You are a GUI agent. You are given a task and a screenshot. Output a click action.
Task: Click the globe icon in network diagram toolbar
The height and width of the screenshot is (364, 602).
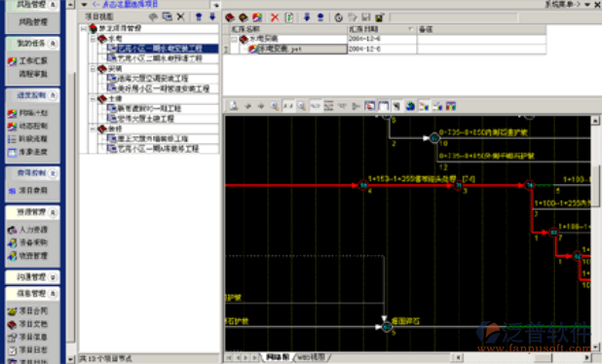(410, 106)
